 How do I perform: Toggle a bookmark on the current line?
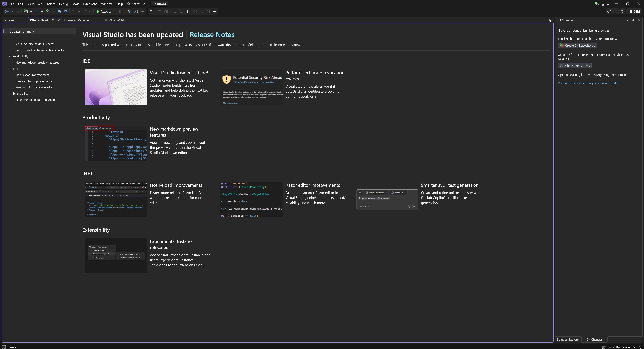tap(189, 11)
